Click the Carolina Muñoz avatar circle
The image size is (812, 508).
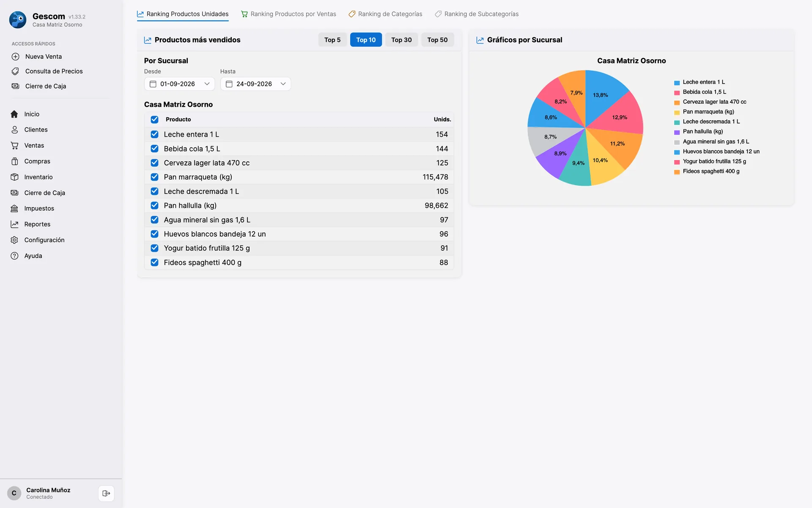point(14,493)
